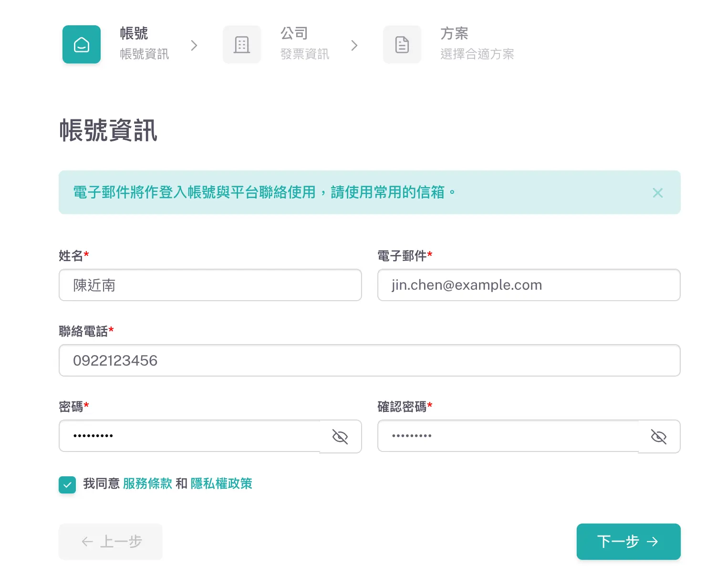The width and height of the screenshot is (727, 588).
Task: Click the teal account step home icon
Action: [x=82, y=44]
